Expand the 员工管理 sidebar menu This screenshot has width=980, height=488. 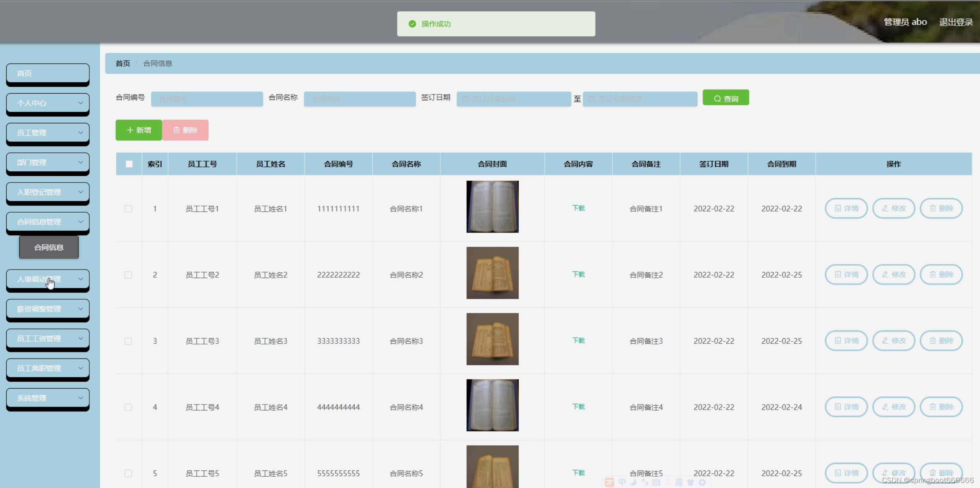[x=48, y=133]
